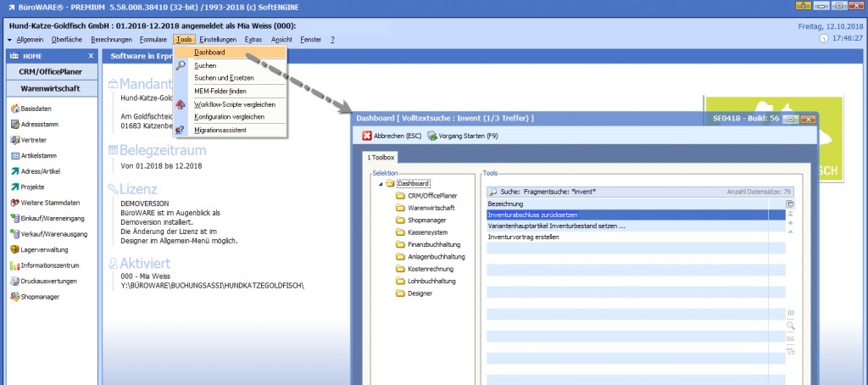Open the Einstellungen menu
This screenshot has height=385, width=868.
218,40
